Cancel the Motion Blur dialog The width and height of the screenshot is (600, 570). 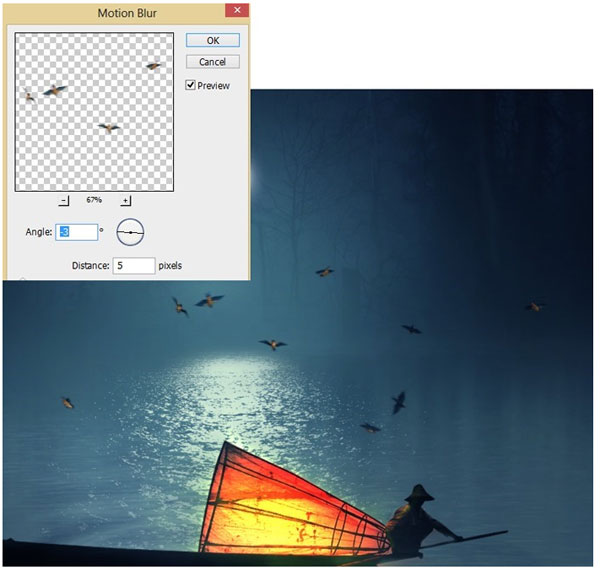pos(213,62)
